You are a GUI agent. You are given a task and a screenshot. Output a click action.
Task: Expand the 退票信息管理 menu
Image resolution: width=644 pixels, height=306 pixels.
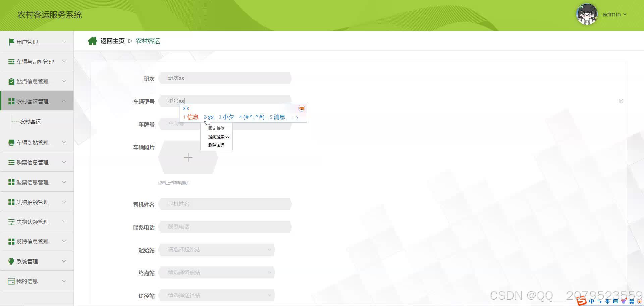pos(64,182)
